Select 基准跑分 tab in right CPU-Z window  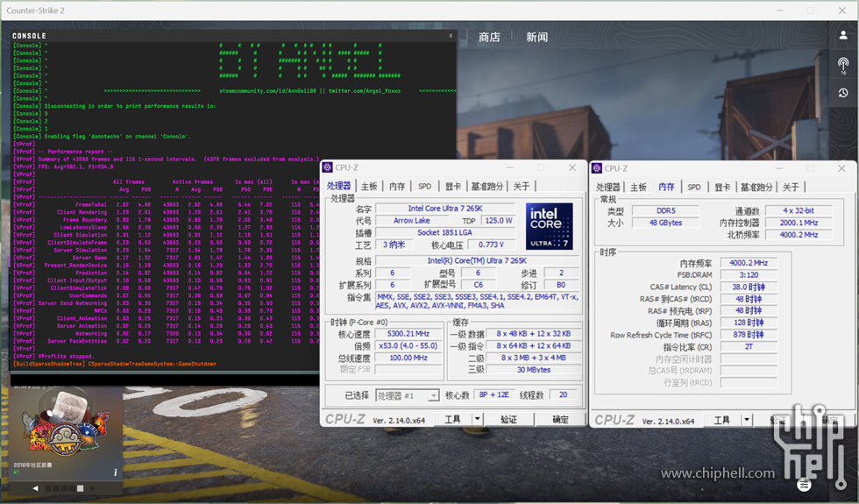[756, 188]
